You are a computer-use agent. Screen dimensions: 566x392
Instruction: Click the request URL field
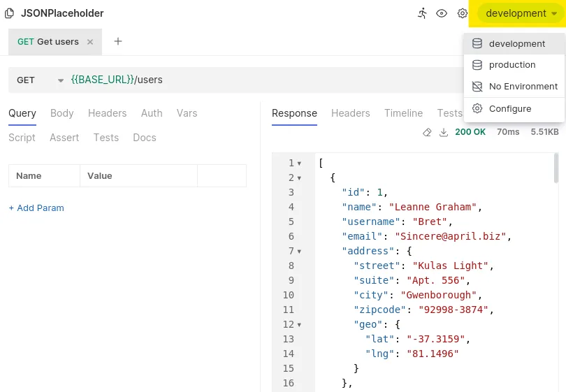266,80
